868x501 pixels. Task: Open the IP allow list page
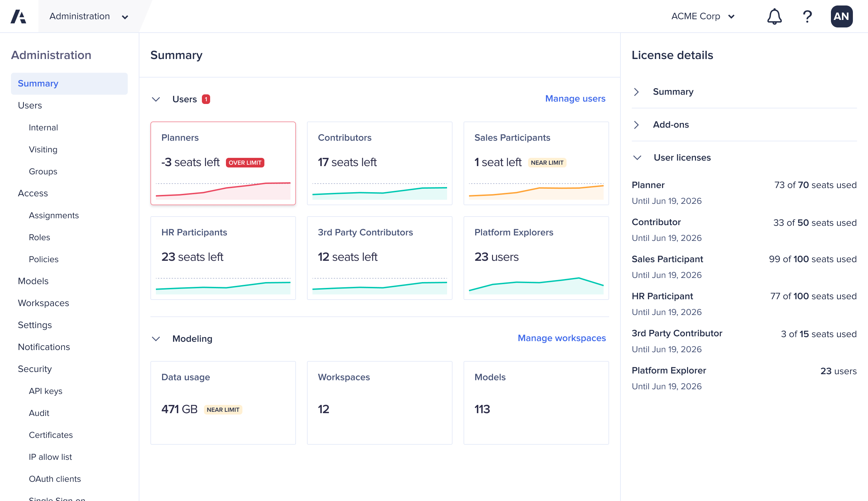[50, 457]
